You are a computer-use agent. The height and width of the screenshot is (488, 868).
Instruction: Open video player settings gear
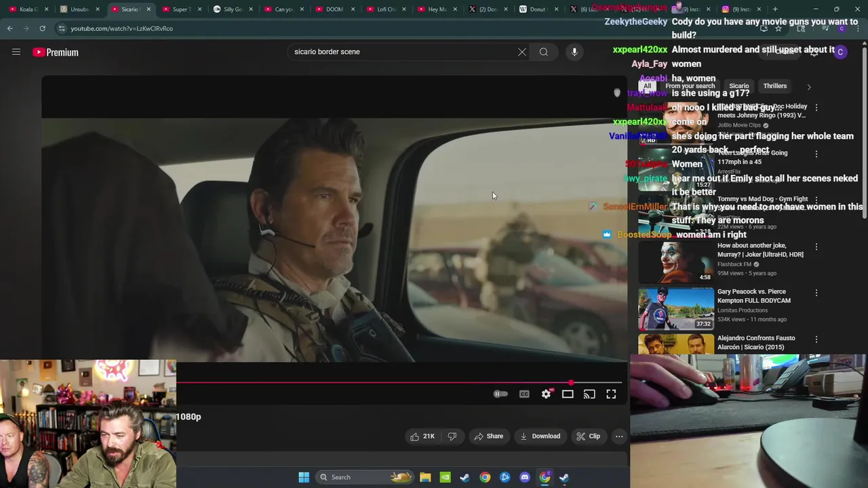(546, 394)
